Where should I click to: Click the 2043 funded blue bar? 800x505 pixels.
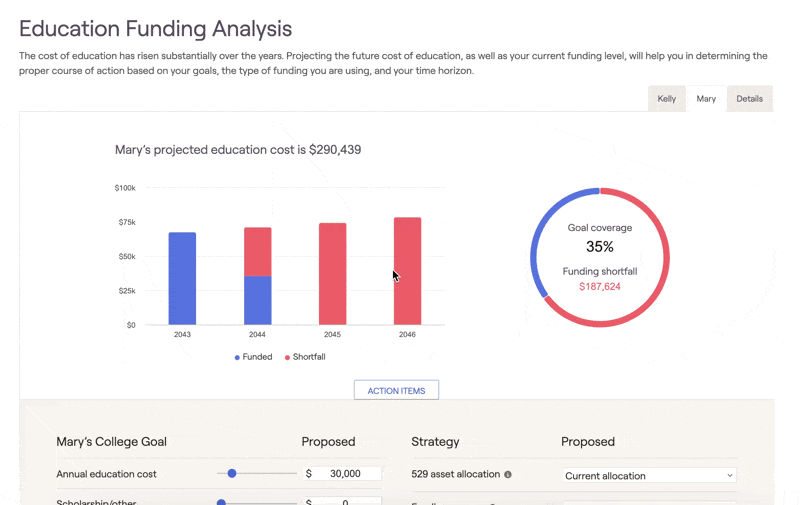tap(182, 279)
